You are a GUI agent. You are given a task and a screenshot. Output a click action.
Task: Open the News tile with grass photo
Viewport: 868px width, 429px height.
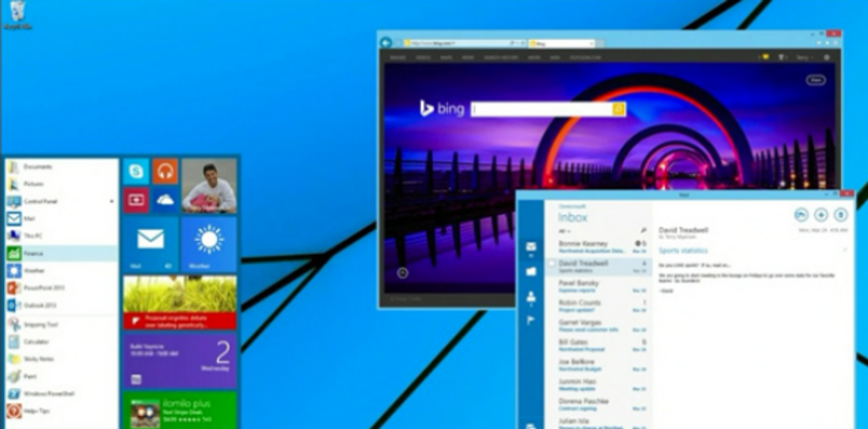coord(180,302)
